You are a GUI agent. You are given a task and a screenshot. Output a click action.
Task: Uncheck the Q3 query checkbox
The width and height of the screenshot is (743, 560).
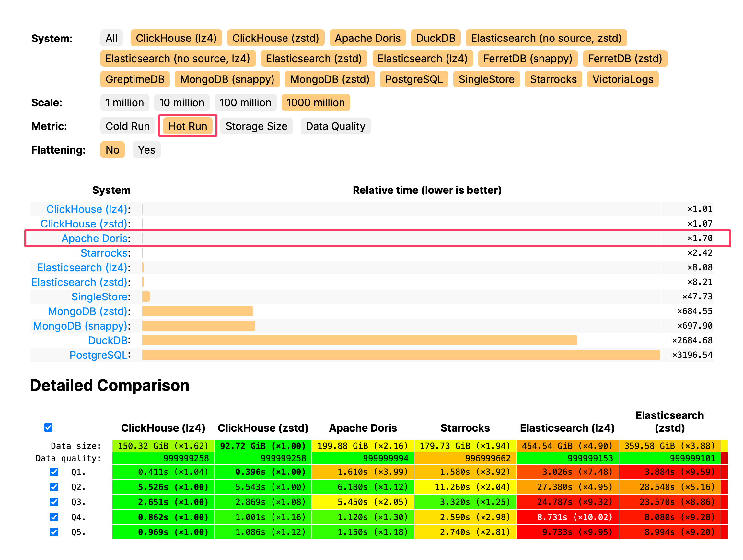[x=54, y=502]
